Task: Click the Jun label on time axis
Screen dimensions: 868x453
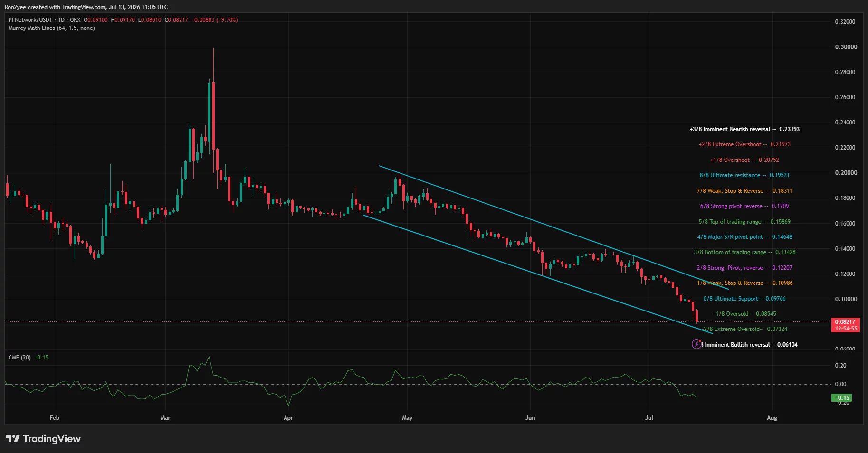Action: pos(530,418)
